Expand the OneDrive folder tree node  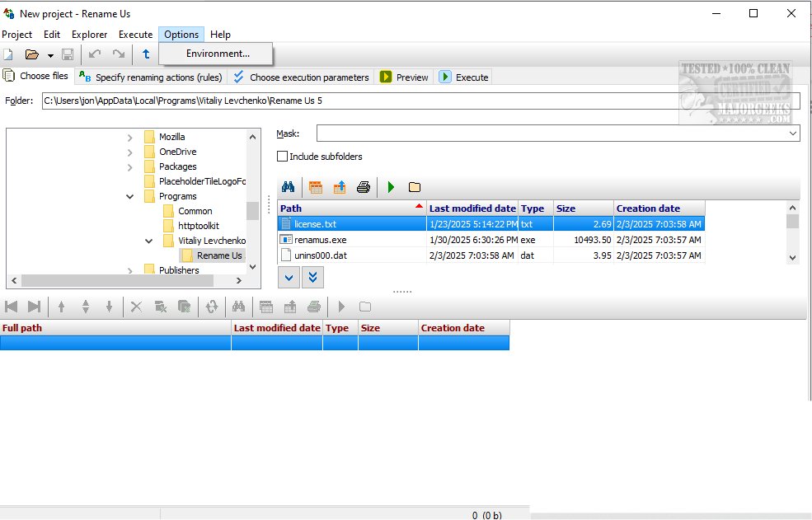130,152
